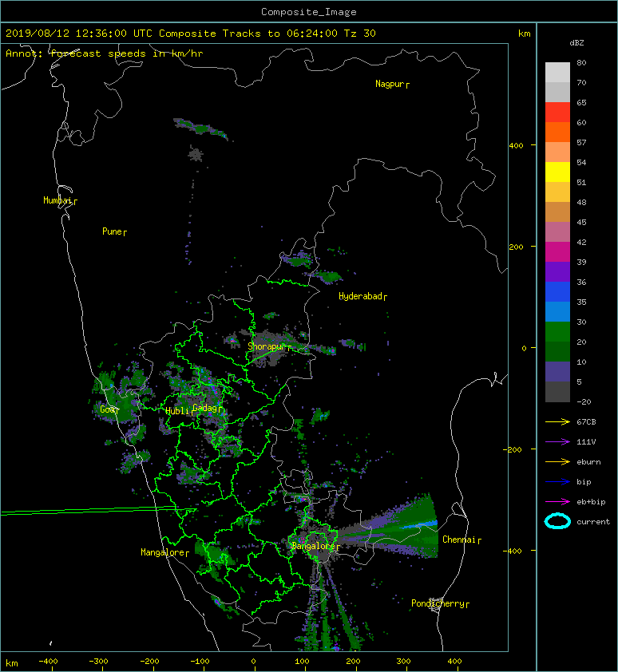Screen dimensions: 618x672
Task: Click the 67CB yellow arrow legend icon
Action: [x=557, y=422]
